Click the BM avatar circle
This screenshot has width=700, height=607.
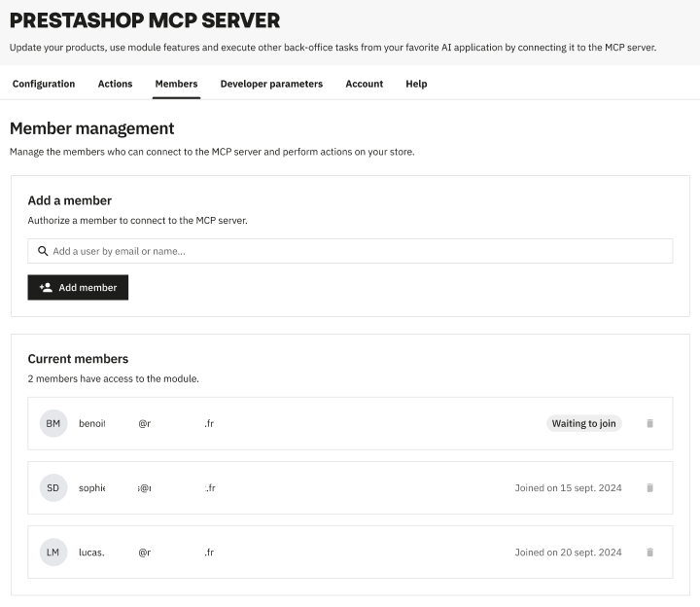pos(53,423)
